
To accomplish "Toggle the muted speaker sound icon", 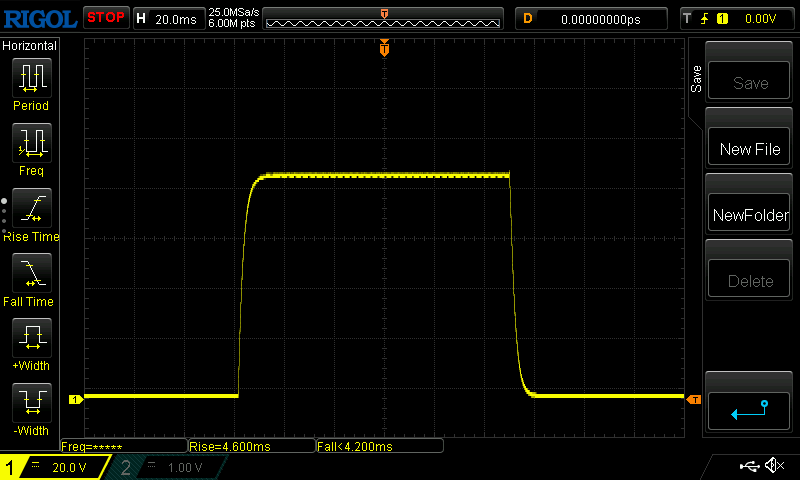I will pyautogui.click(x=773, y=466).
